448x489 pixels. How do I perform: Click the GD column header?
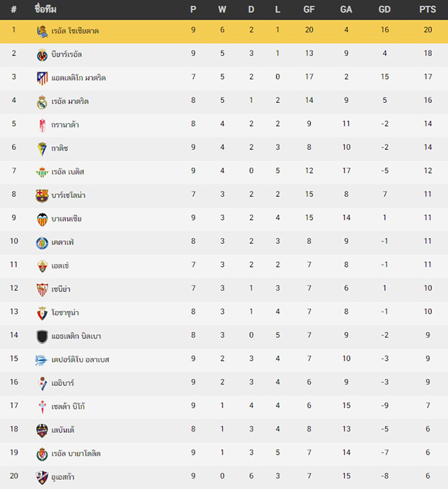click(x=384, y=10)
